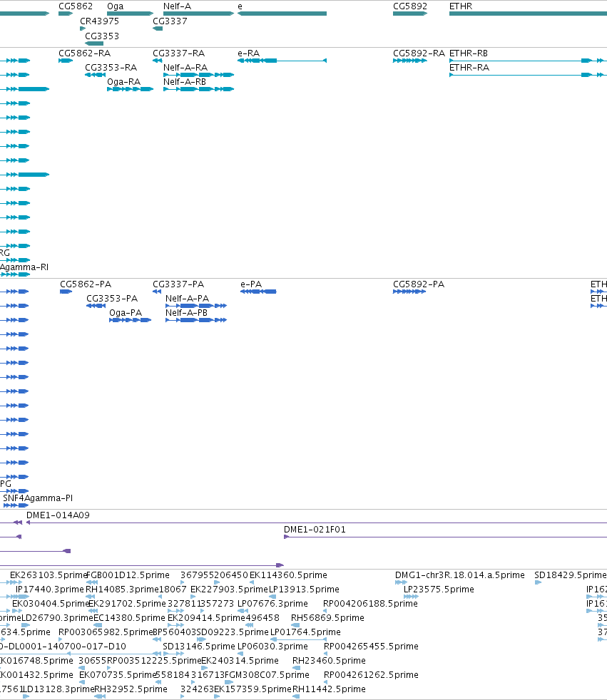Click the CG5892 gene label
607x700 pixels.
(x=410, y=6)
